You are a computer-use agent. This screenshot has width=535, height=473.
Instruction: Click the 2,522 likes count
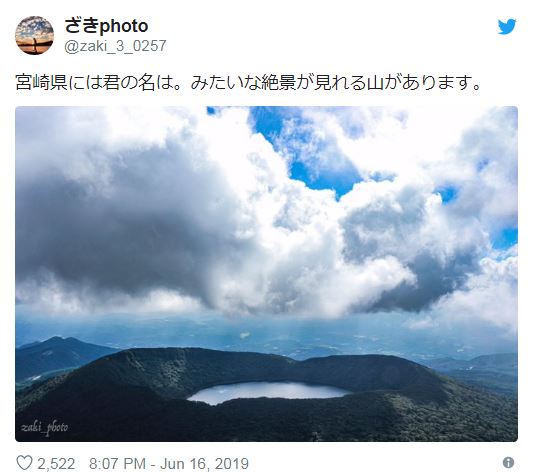click(x=56, y=464)
